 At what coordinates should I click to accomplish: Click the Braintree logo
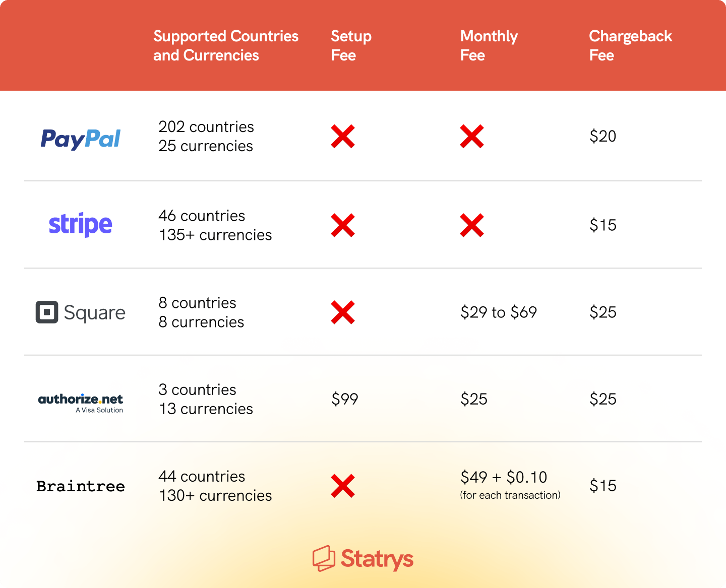pyautogui.click(x=81, y=486)
